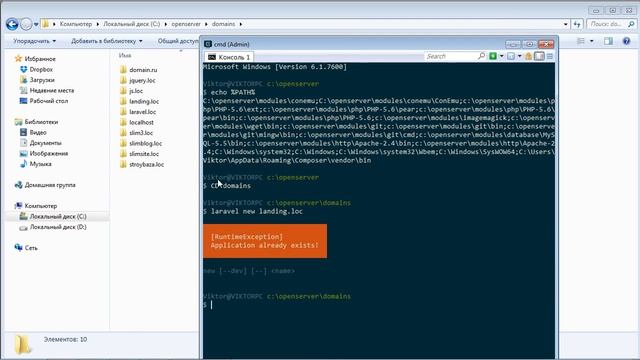
Task: Click the folder icon in the address bar
Action: (x=45, y=24)
